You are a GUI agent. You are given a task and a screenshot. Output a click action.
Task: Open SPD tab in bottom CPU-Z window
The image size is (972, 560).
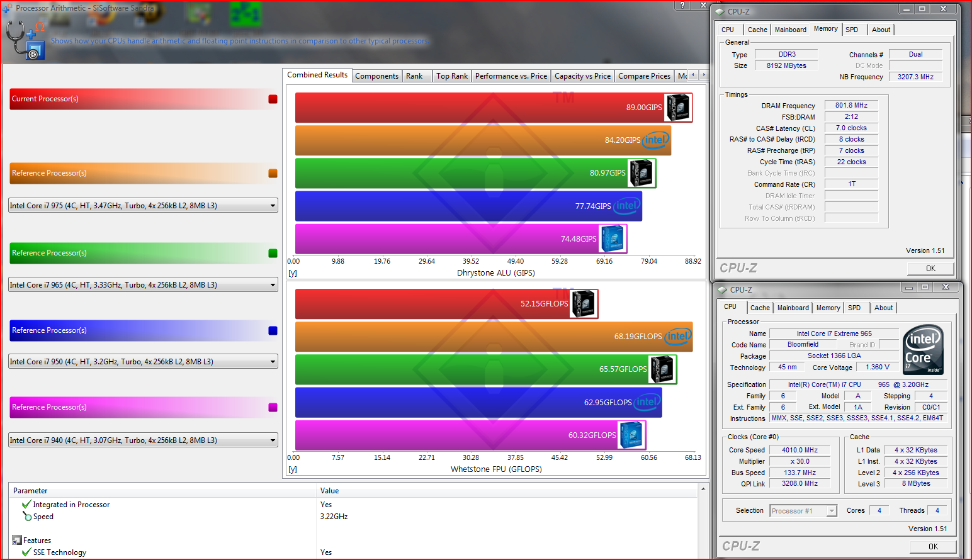(854, 308)
